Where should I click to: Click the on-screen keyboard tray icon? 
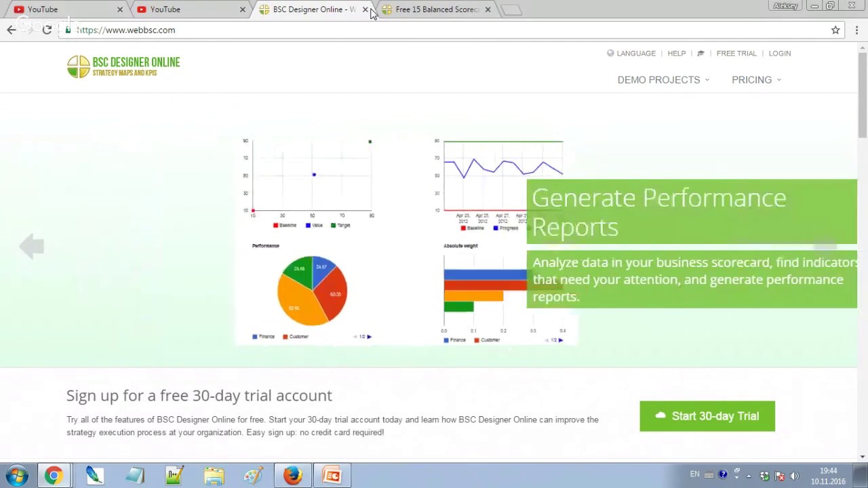coord(709,475)
